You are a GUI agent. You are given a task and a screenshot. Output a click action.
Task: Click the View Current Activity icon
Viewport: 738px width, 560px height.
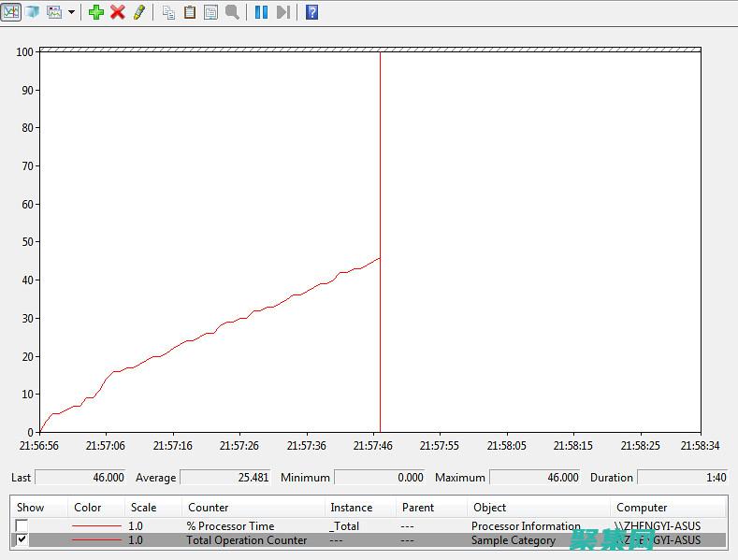(11, 12)
